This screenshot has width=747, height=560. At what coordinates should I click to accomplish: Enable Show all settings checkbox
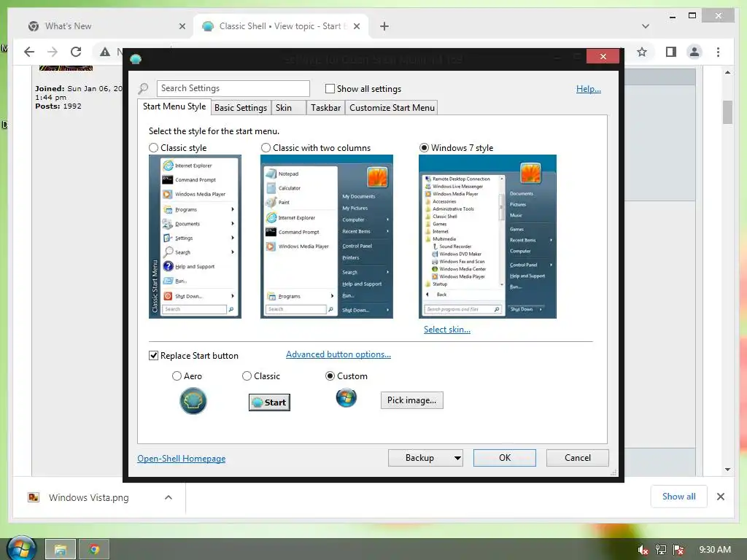[x=330, y=88]
